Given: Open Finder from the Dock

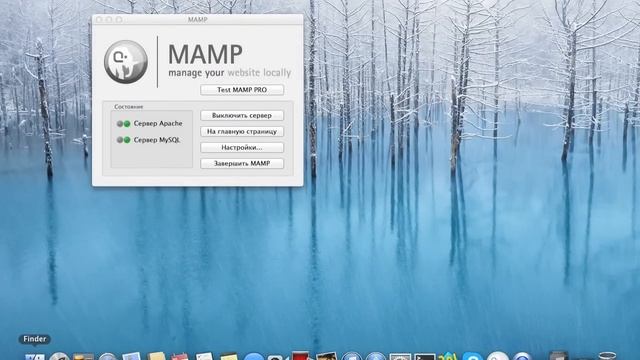Looking at the screenshot, I should coord(35,357).
